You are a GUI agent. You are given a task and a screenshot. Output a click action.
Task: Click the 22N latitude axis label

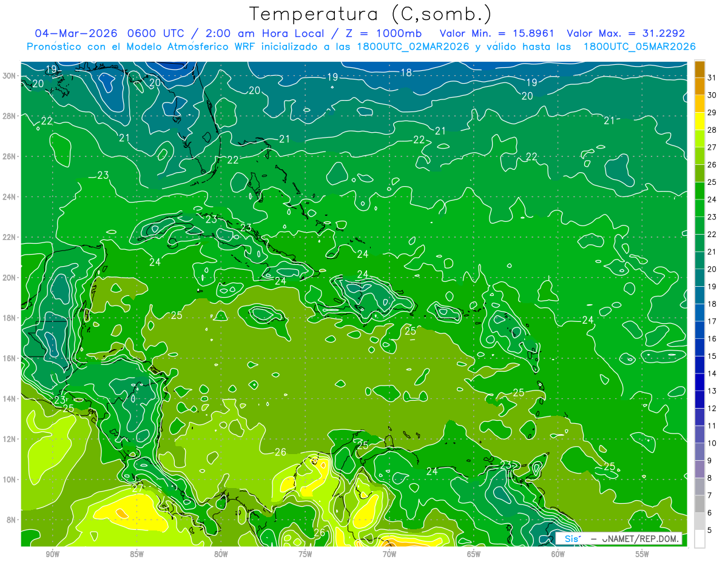pyautogui.click(x=9, y=237)
